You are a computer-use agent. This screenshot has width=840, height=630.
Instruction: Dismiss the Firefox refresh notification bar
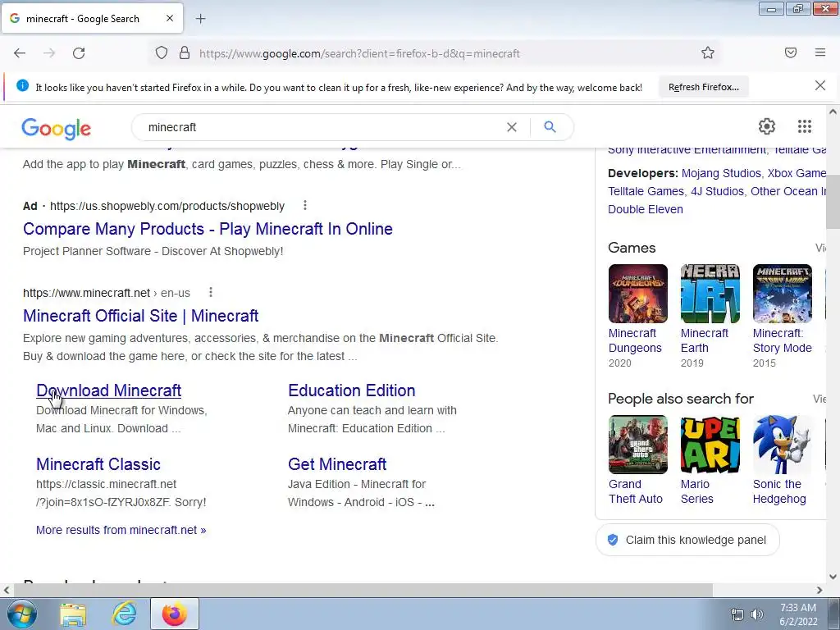pos(820,85)
